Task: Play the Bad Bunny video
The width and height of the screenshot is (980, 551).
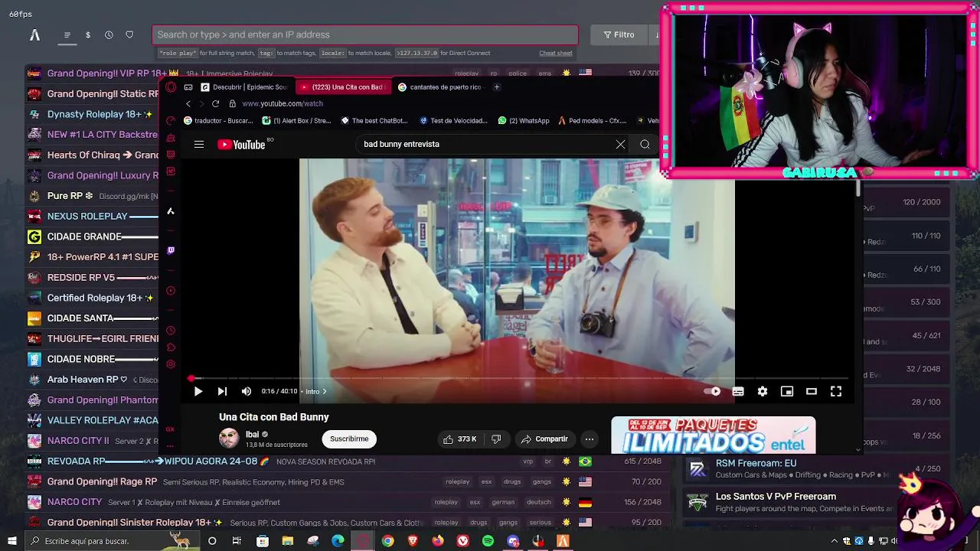Action: (198, 391)
